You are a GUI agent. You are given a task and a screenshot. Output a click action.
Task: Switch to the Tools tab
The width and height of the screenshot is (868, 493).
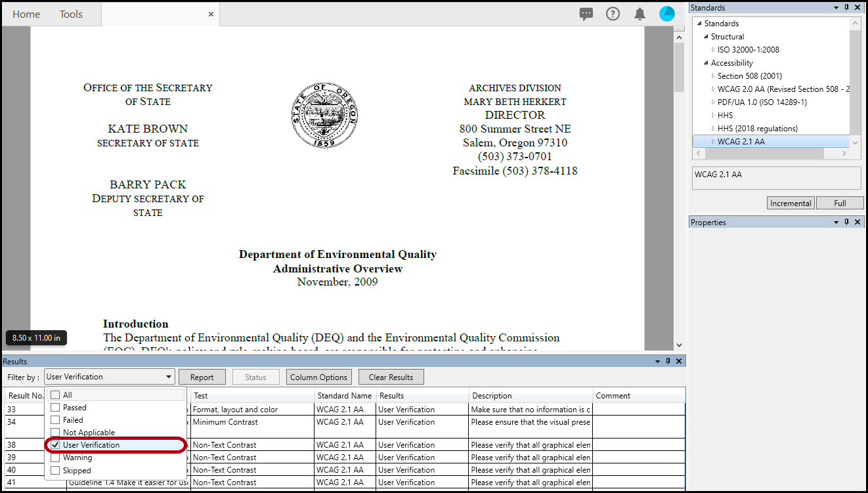point(71,14)
